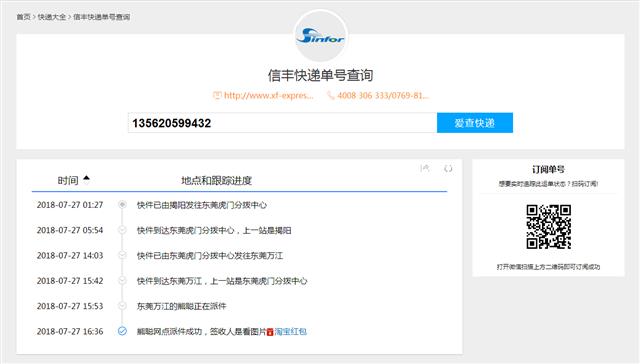Click the subscription QR code image
This screenshot has width=640, height=364.
tap(548, 227)
